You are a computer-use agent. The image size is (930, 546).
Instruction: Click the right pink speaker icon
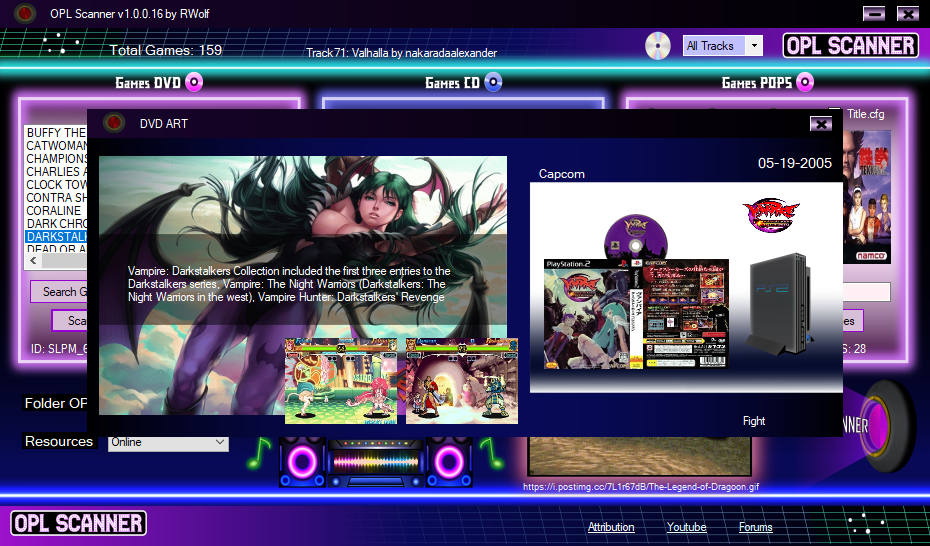pos(449,462)
